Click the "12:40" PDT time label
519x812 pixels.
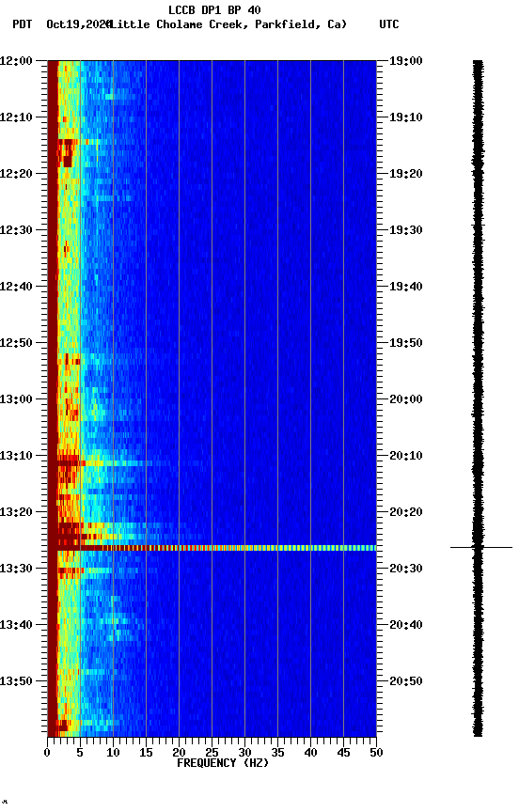pyautogui.click(x=16, y=287)
